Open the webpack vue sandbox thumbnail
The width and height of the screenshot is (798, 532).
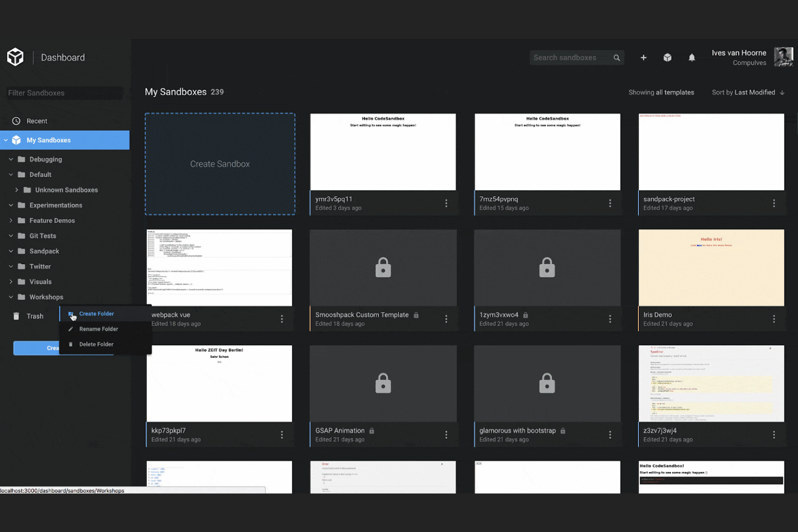pos(219,268)
